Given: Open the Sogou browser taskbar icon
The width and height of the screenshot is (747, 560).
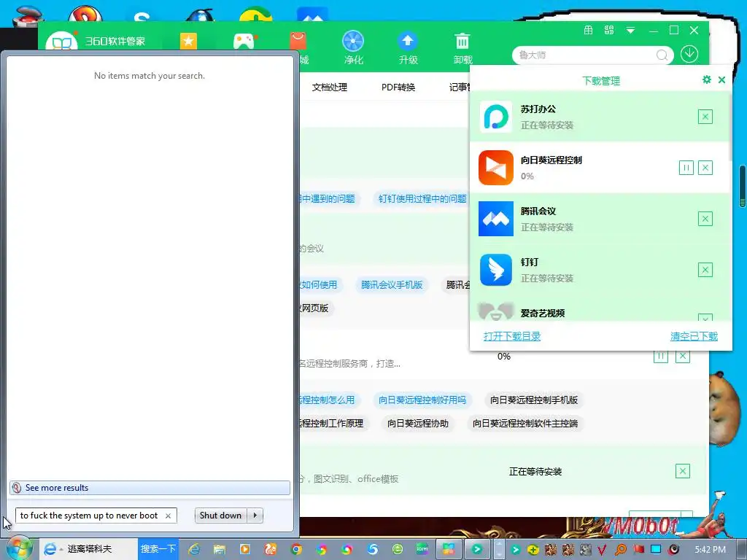Looking at the screenshot, I should (x=373, y=550).
